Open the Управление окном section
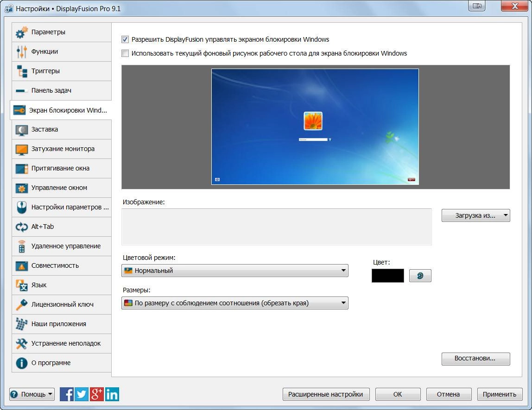 point(62,188)
